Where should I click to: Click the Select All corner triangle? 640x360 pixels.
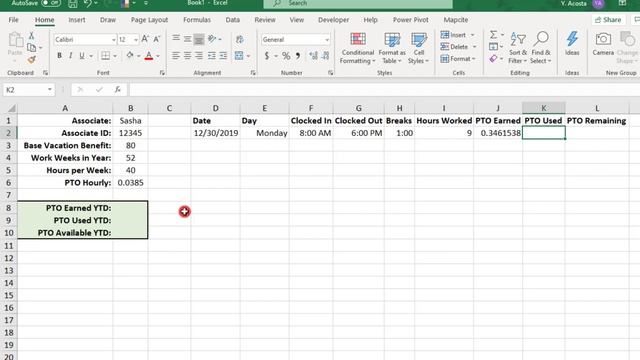pos(11,108)
